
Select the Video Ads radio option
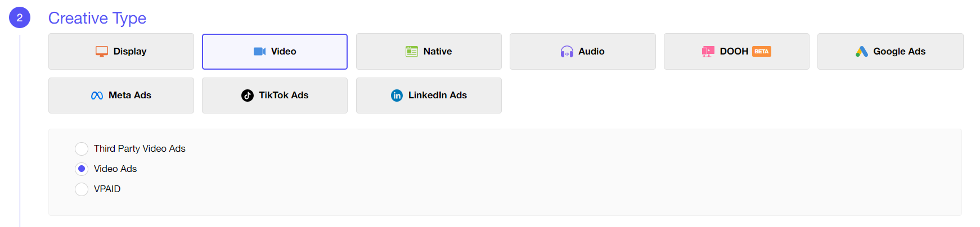82,169
